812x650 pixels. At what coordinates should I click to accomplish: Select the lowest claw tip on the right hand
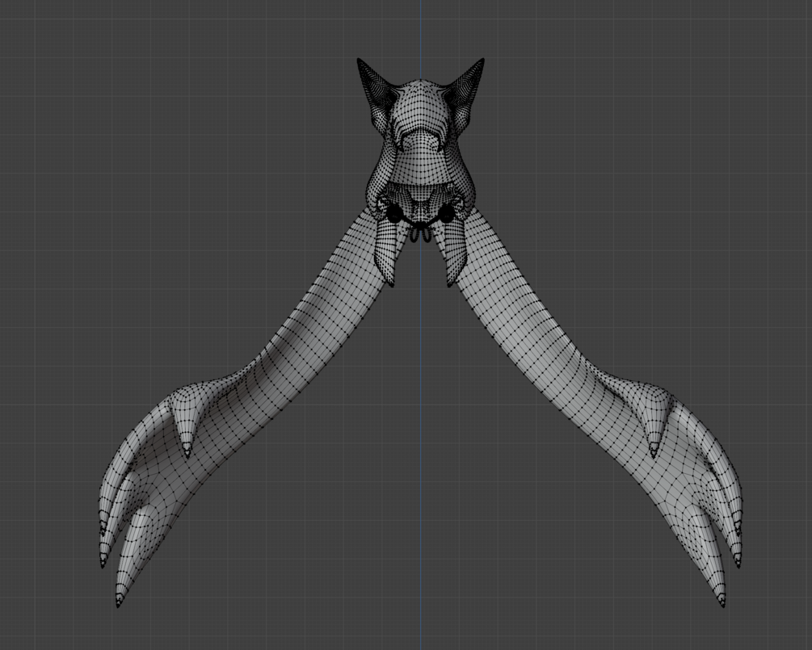721,600
